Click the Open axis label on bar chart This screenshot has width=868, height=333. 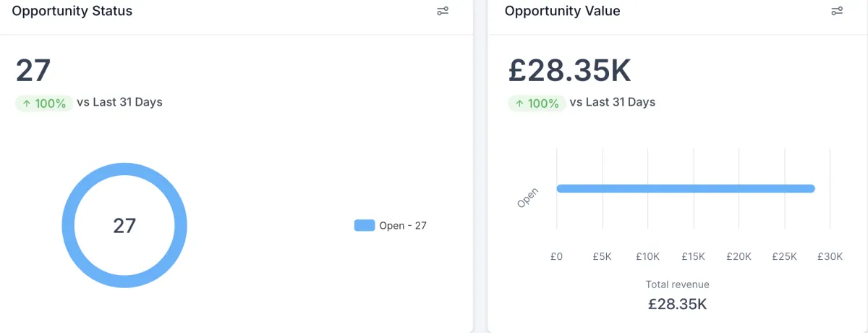click(528, 198)
